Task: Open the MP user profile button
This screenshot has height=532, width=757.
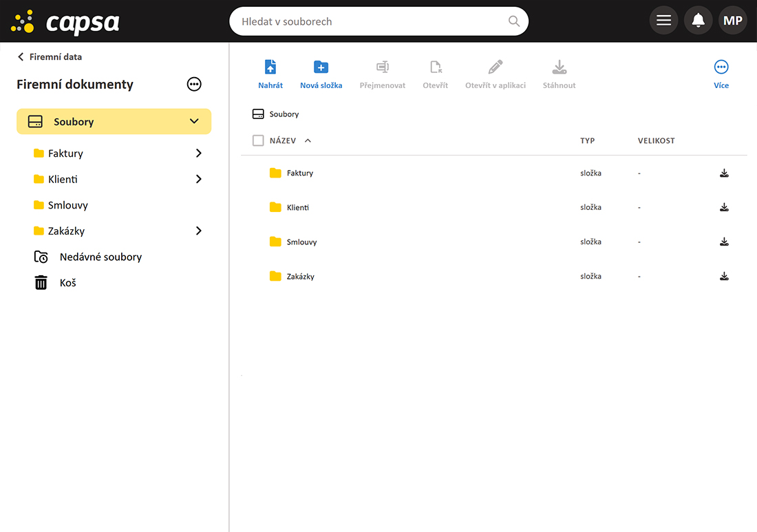Action: coord(732,21)
